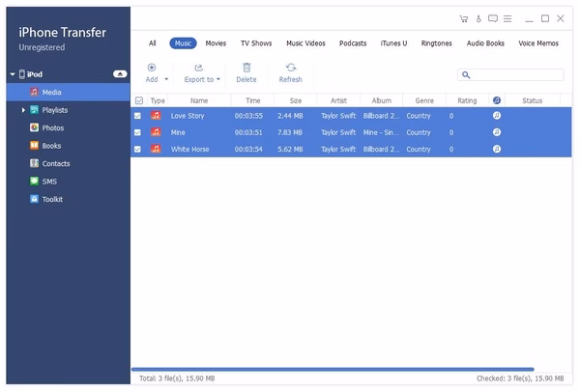
Task: Click the Delete trash icon
Action: (x=246, y=68)
